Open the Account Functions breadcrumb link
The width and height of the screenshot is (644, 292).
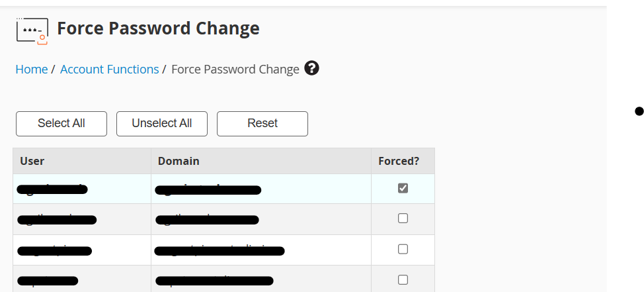[109, 69]
